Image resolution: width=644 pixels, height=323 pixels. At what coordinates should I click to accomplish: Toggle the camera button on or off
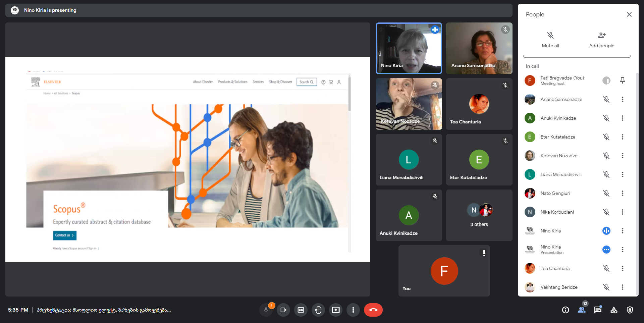283,310
